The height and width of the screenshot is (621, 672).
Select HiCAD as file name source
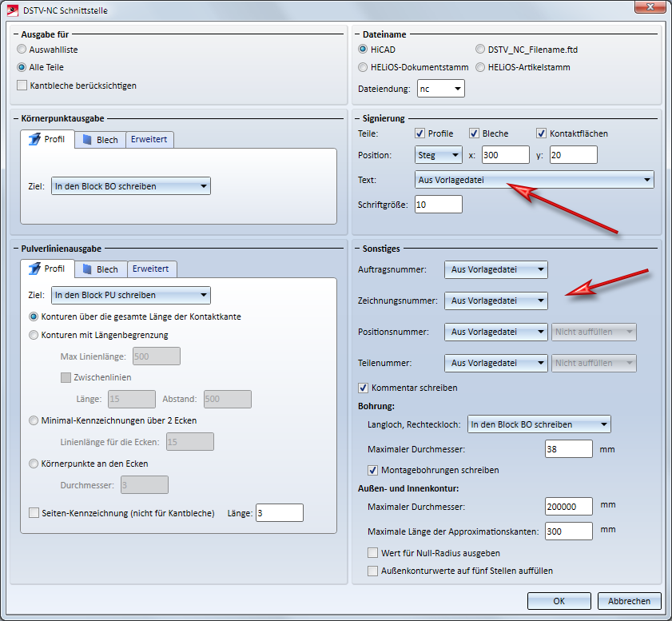click(363, 50)
